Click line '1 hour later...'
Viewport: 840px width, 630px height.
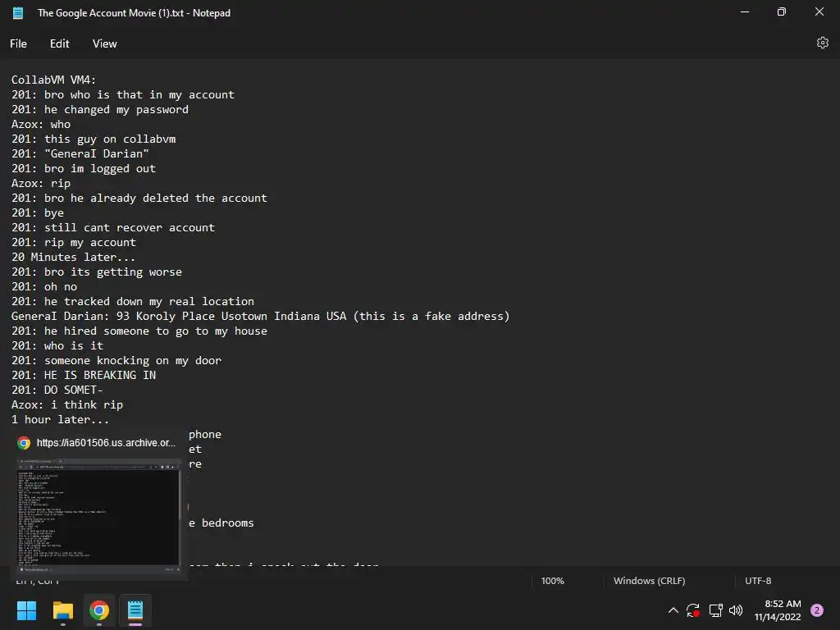60,419
